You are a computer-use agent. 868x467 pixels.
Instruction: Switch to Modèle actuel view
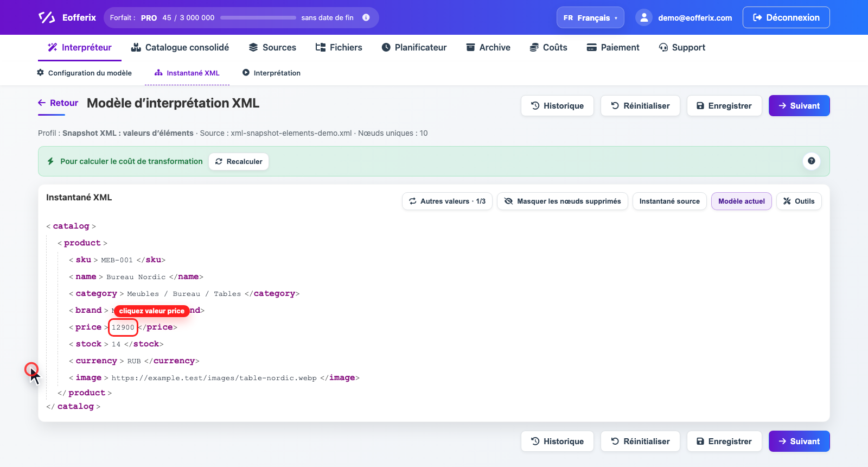(x=741, y=201)
